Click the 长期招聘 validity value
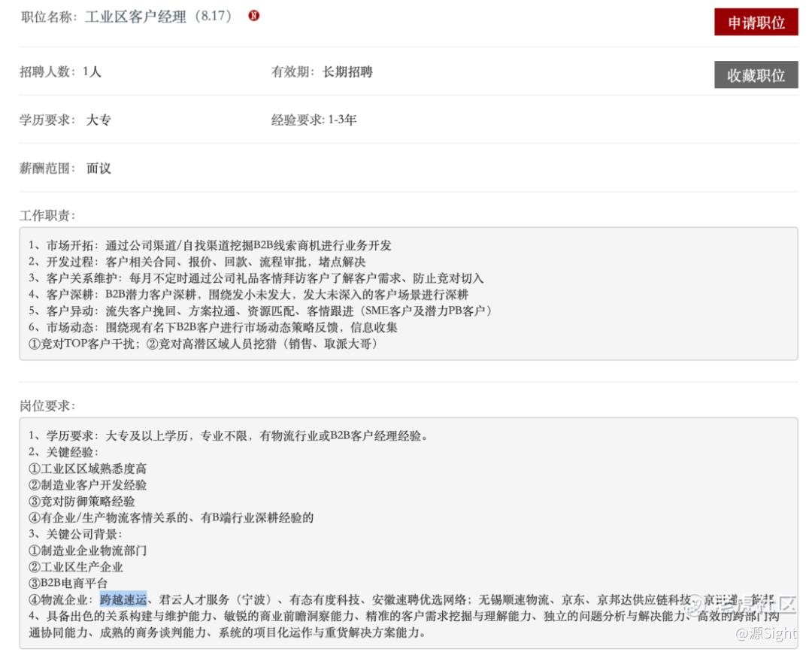The height and width of the screenshot is (652, 812). point(347,72)
